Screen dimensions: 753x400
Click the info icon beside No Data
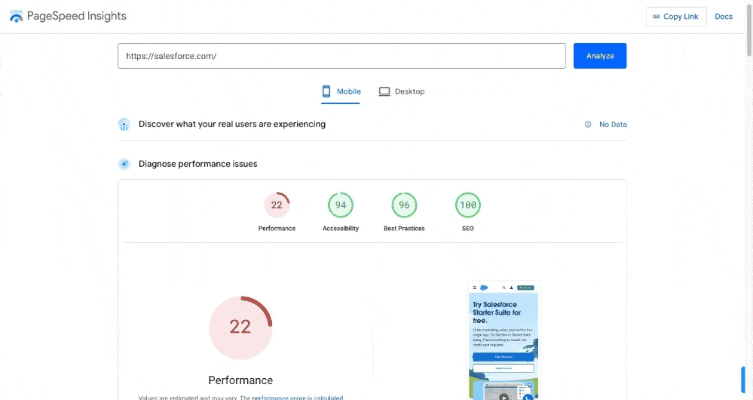click(588, 124)
